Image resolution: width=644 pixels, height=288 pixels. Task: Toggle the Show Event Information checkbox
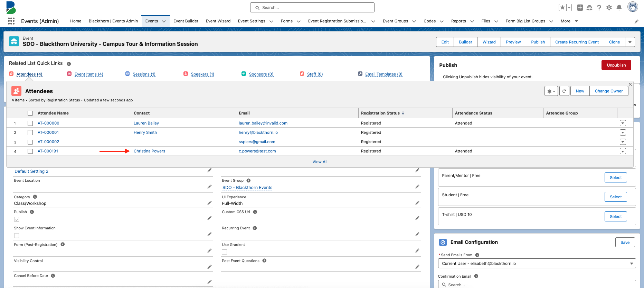[17, 236]
